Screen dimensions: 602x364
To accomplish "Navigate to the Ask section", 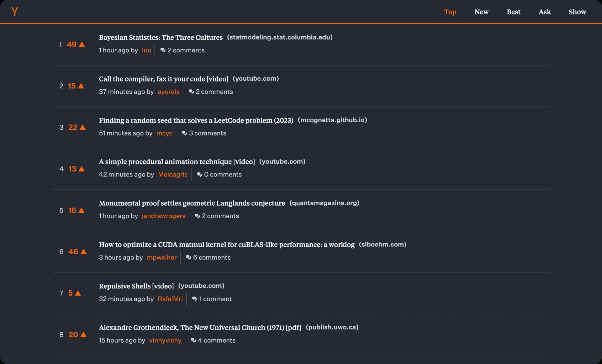I will [545, 12].
